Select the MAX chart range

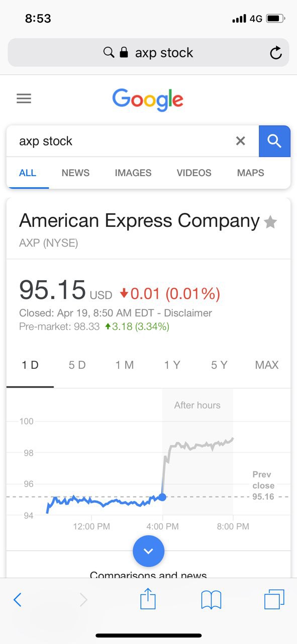click(266, 365)
